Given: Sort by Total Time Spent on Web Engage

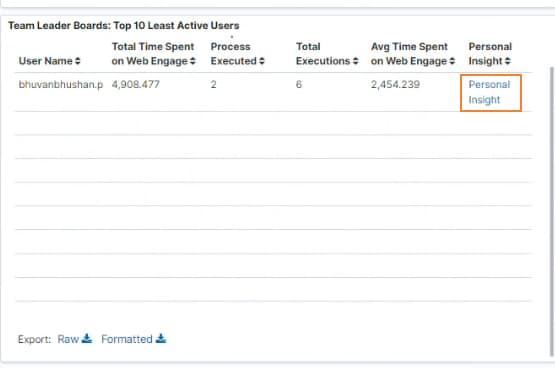Looking at the screenshot, I should point(193,61).
